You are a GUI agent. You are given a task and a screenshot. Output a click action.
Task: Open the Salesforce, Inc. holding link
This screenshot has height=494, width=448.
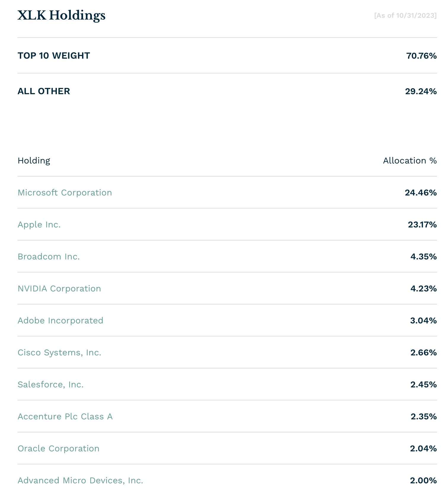[x=51, y=384]
